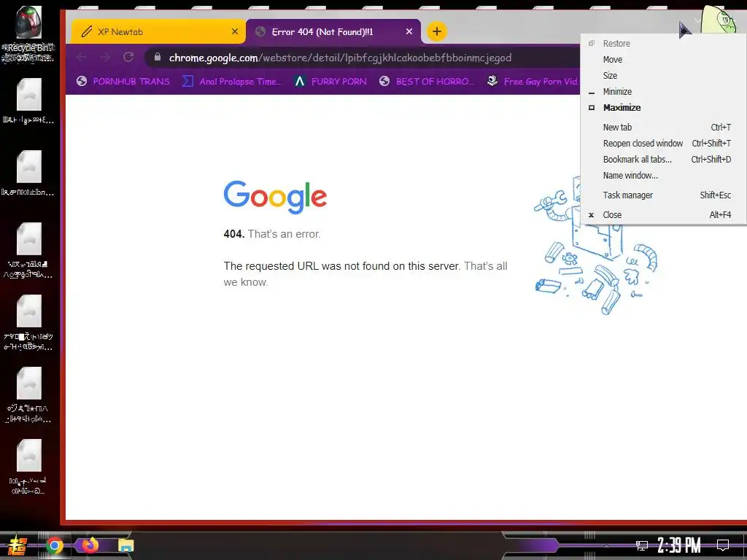The height and width of the screenshot is (560, 747).
Task: Open the tab search chevron in the title bar
Action: point(697,20)
